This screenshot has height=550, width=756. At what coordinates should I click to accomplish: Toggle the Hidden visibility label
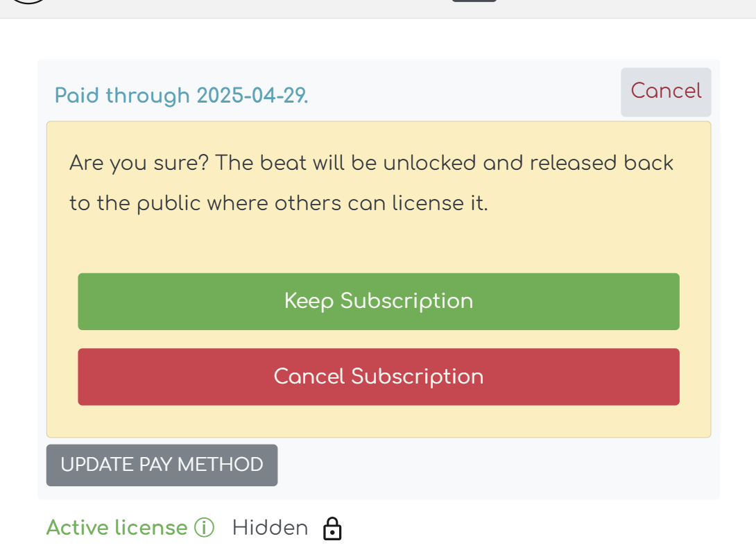pos(270,528)
